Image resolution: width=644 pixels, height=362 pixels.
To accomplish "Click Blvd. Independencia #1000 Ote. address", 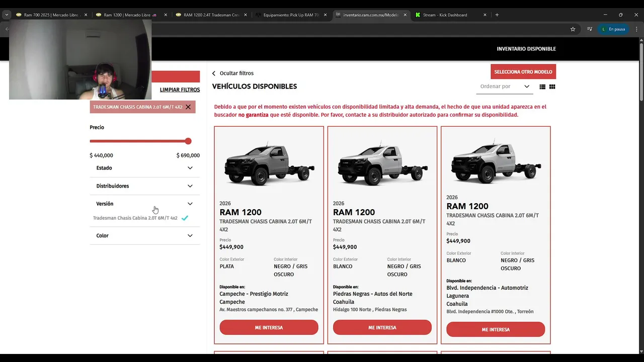I will point(490,312).
